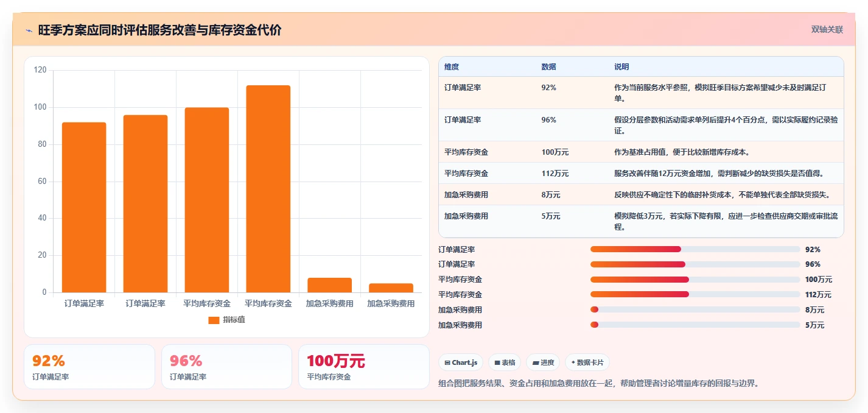The image size is (868, 413).
Task: Click the footer note starting 组合图把服务结果
Action: [x=598, y=383]
